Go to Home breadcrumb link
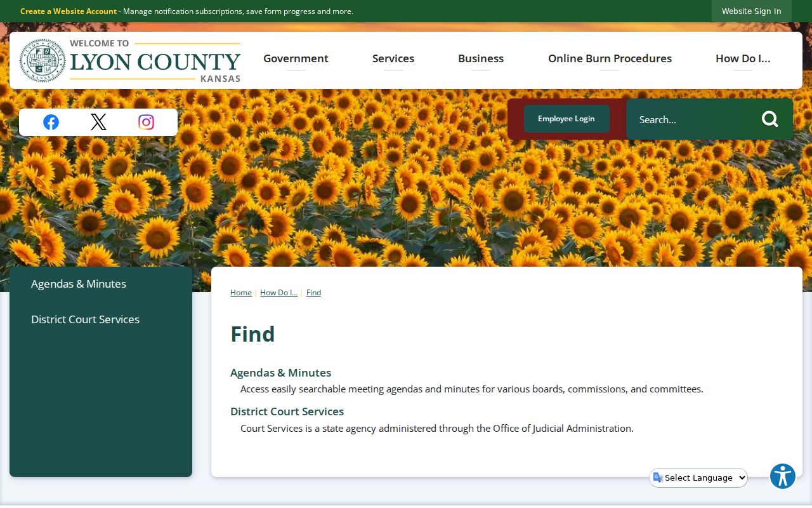The image size is (812, 508). coord(241,293)
